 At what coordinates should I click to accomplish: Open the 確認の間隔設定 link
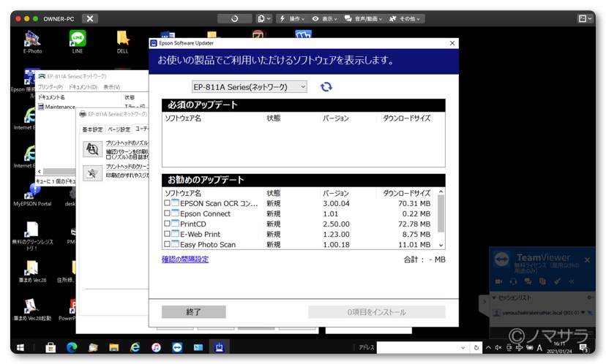pyautogui.click(x=185, y=259)
